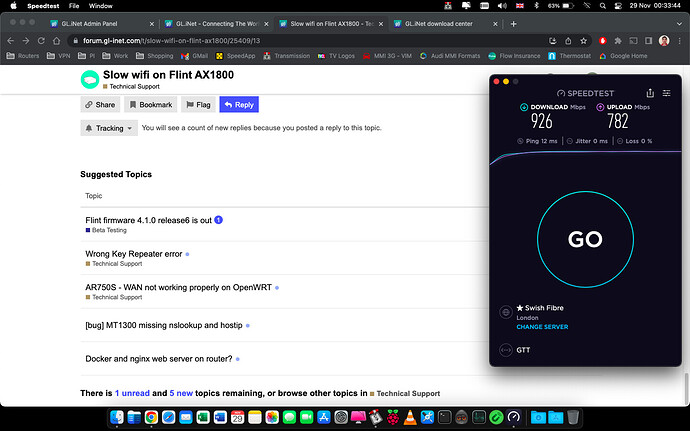Open the Google Home bookmark
This screenshot has width=690, height=431.
click(623, 56)
